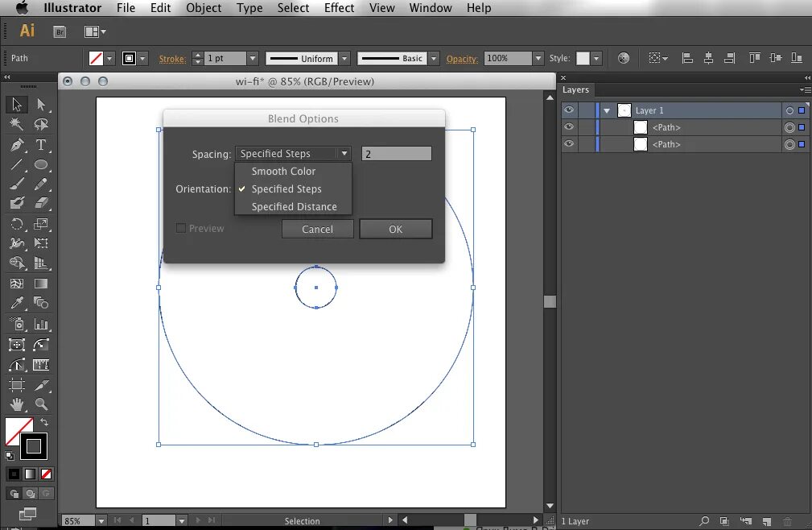Pick the Eyedropper tool

(x=17, y=303)
